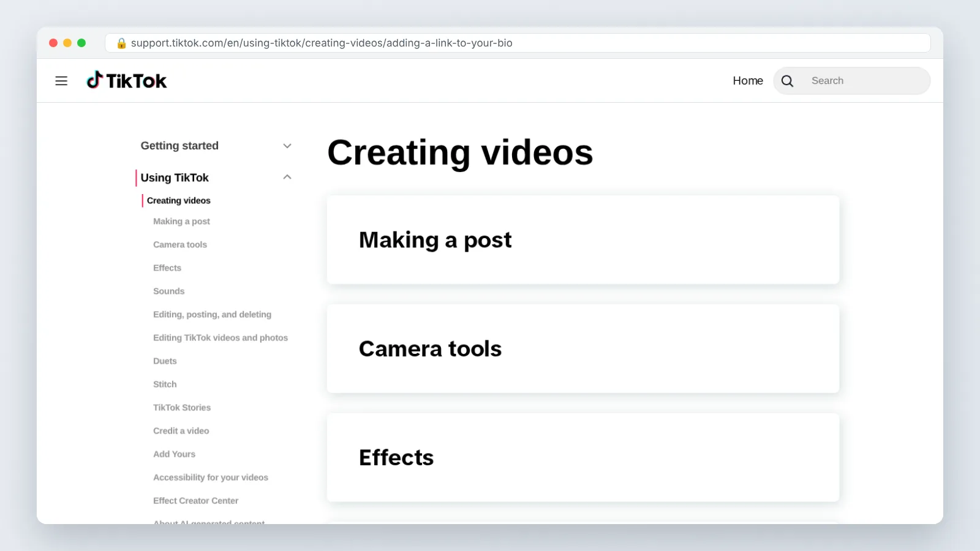Viewport: 980px width, 551px height.
Task: Click the TikTok logo
Action: [127, 80]
